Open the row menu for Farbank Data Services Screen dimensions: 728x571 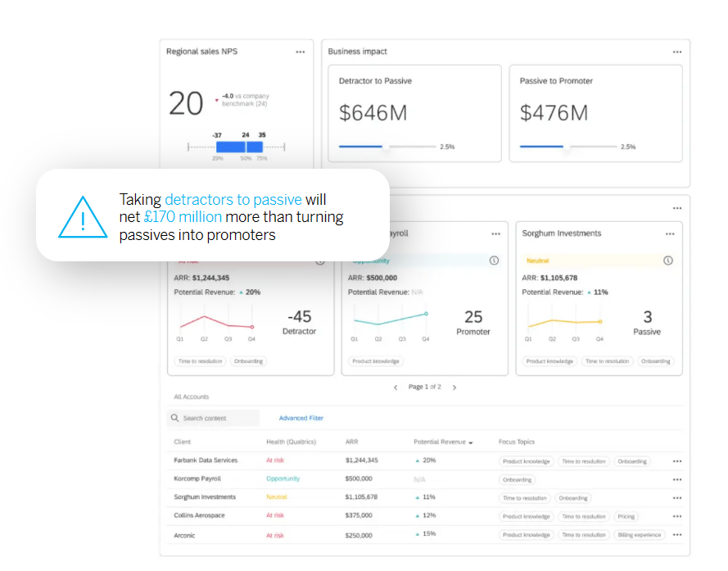[x=677, y=460]
